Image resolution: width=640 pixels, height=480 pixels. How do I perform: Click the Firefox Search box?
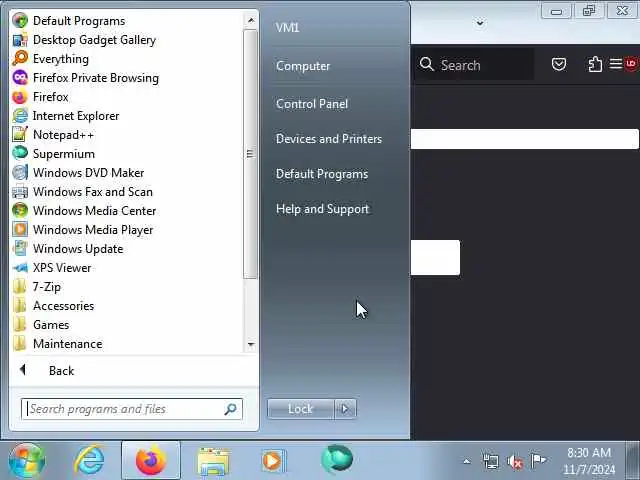pos(475,64)
